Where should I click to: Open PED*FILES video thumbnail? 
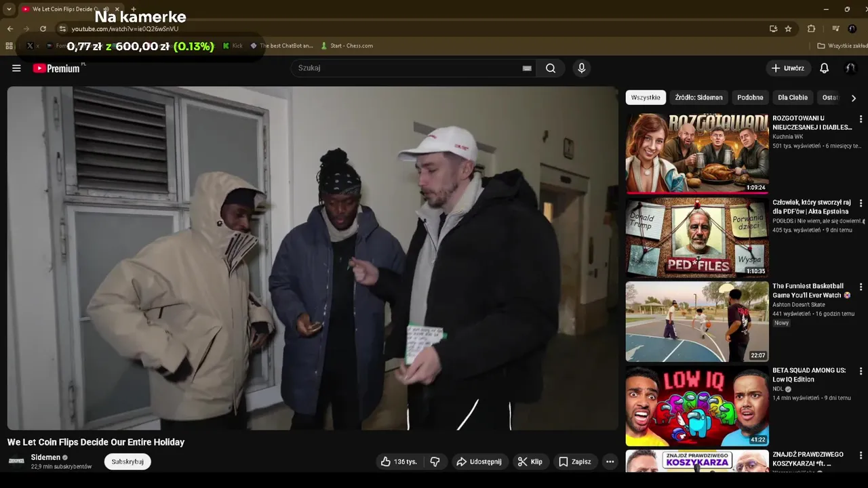point(697,237)
